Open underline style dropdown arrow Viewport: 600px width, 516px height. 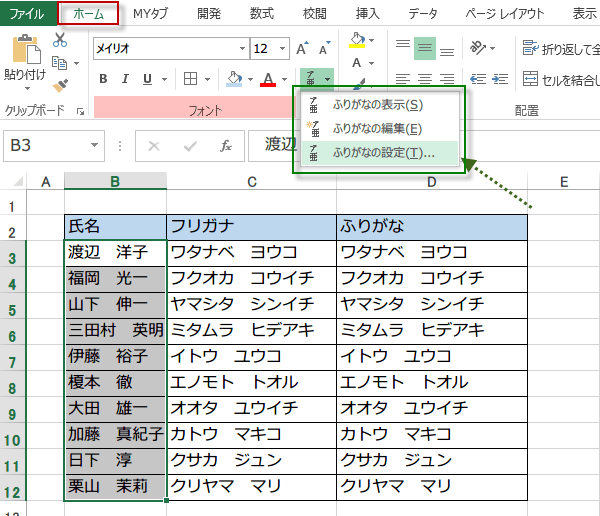[165, 79]
